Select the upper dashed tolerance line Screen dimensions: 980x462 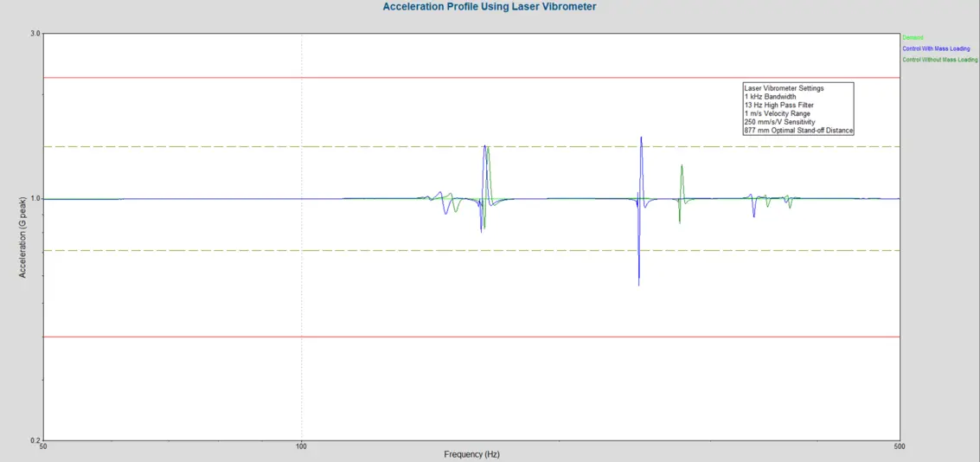coord(259,147)
